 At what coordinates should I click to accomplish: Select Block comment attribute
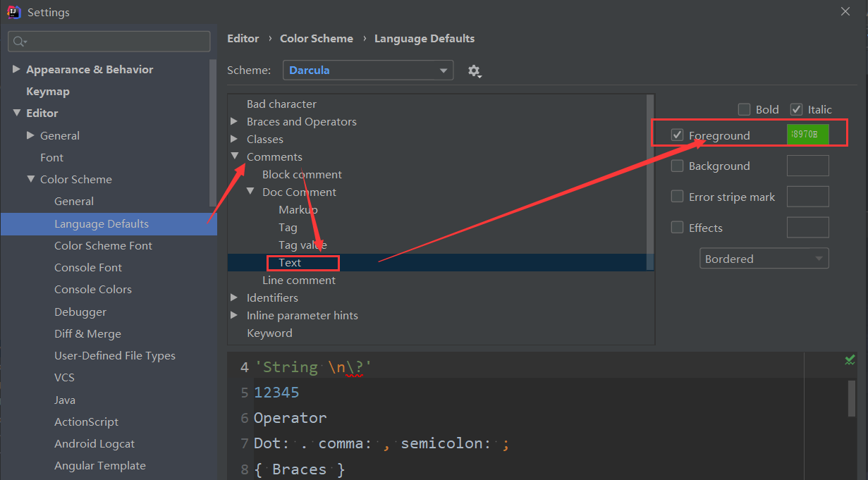[x=302, y=174]
